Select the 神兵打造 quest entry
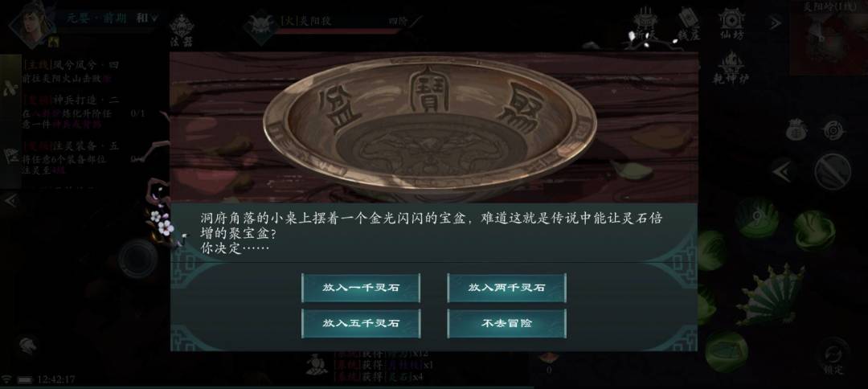The image size is (868, 389). 71,113
